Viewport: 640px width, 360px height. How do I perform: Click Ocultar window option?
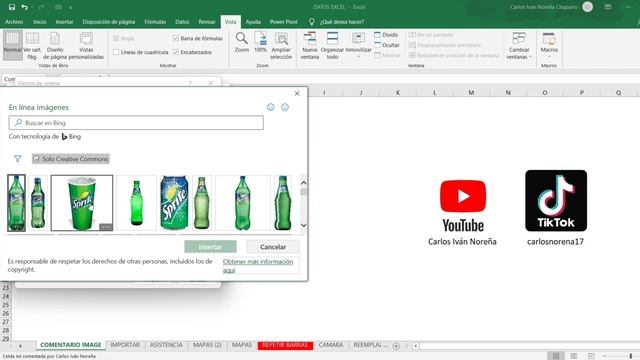pyautogui.click(x=387, y=45)
